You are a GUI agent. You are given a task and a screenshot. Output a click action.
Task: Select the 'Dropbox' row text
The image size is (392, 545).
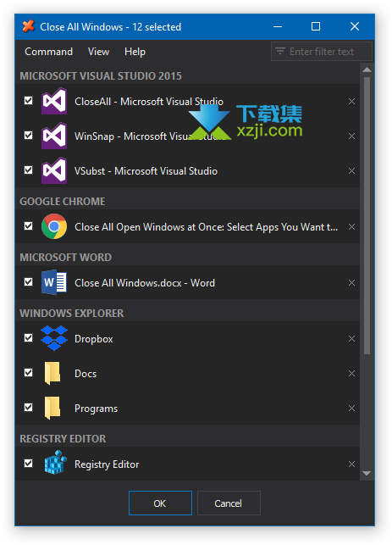click(94, 339)
